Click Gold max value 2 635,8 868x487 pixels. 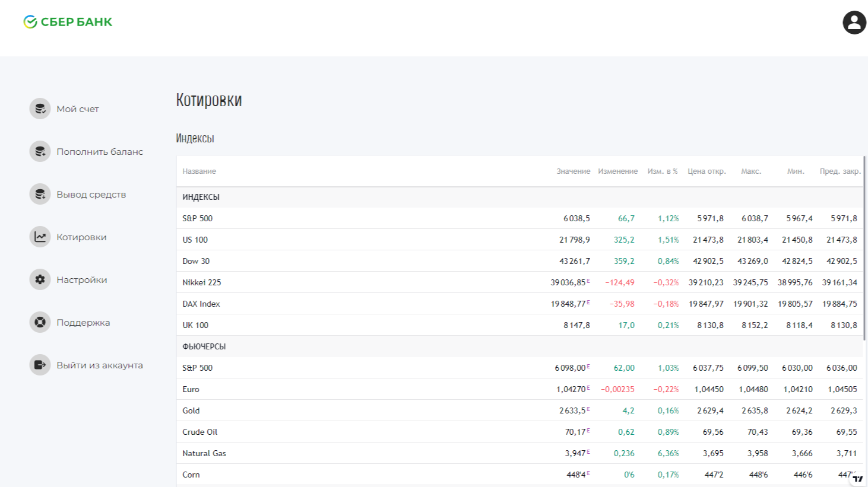[755, 410]
